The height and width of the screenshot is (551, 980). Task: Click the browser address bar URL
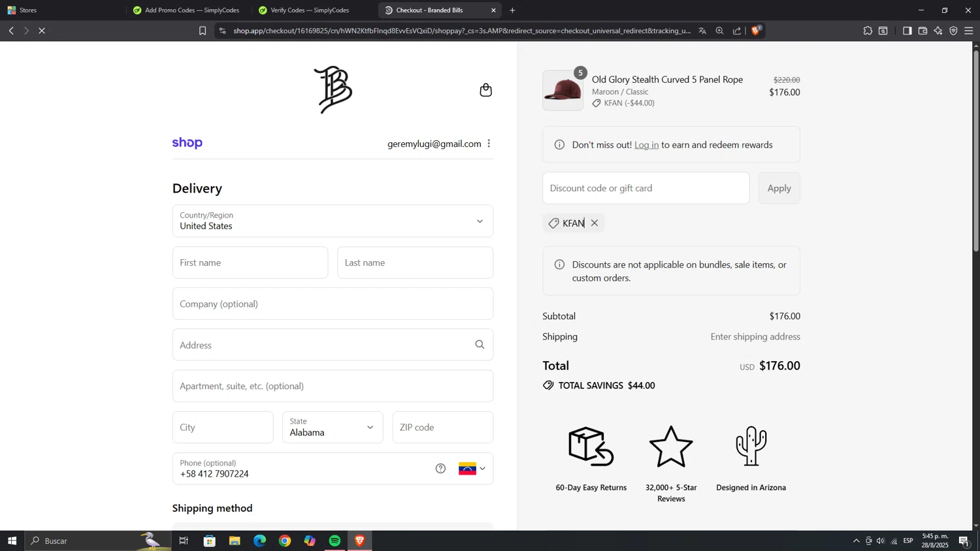click(462, 31)
